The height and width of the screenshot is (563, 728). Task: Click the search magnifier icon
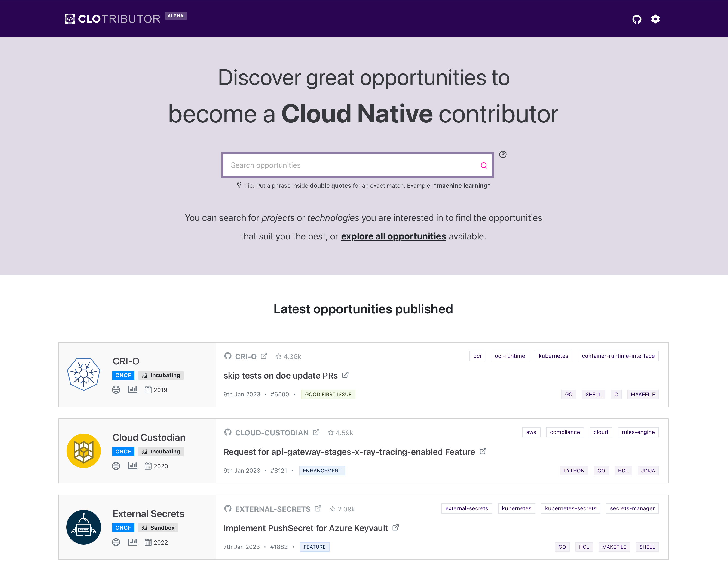click(484, 165)
